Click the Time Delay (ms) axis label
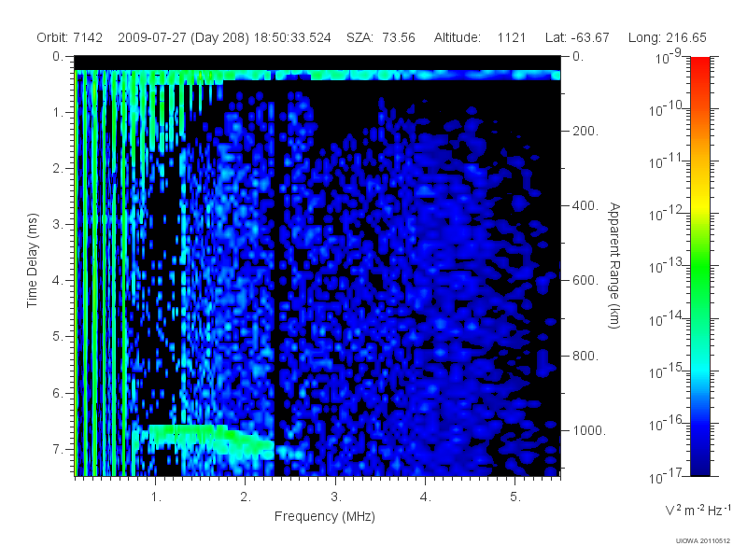The height and width of the screenshot is (560, 747). pyautogui.click(x=32, y=260)
